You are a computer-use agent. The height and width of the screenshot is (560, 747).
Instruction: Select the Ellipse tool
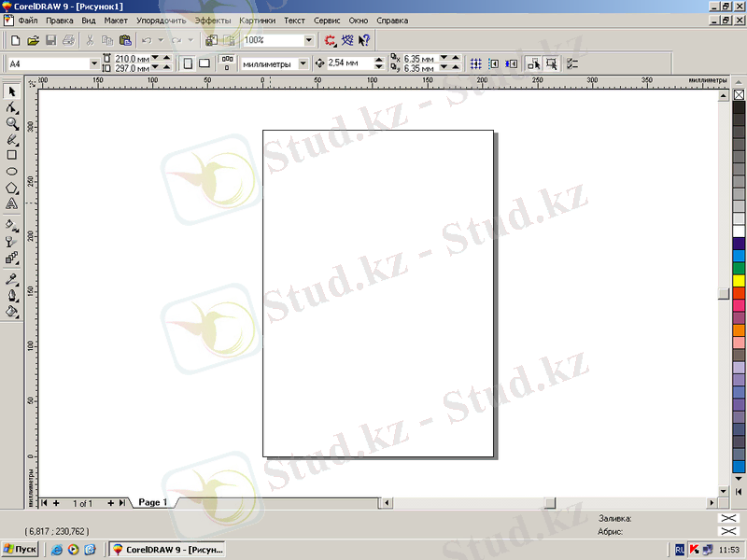click(x=12, y=172)
